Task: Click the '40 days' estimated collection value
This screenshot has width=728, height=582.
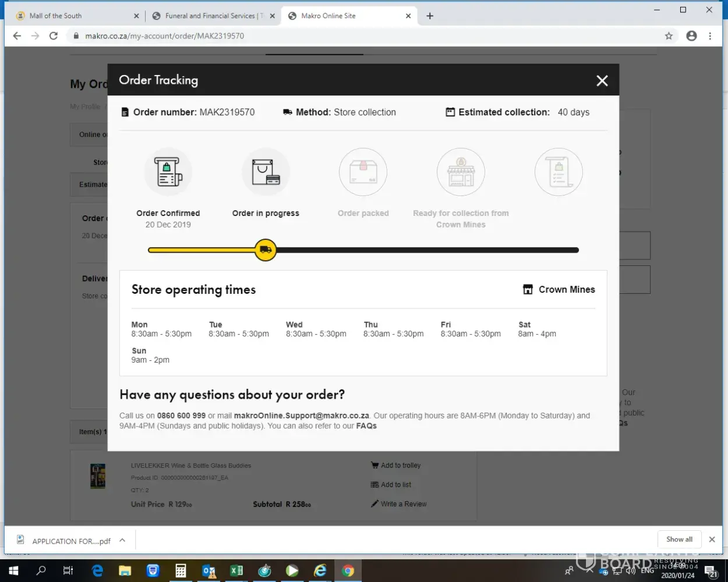Action: pyautogui.click(x=574, y=112)
